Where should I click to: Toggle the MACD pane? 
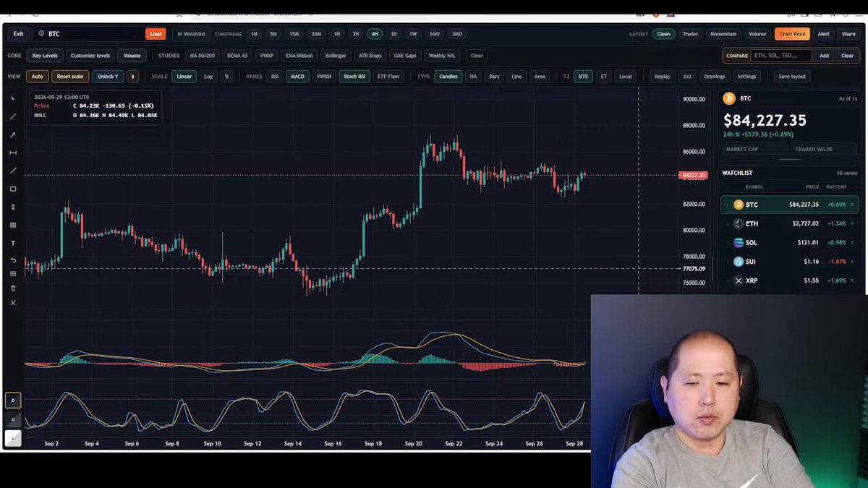point(297,76)
